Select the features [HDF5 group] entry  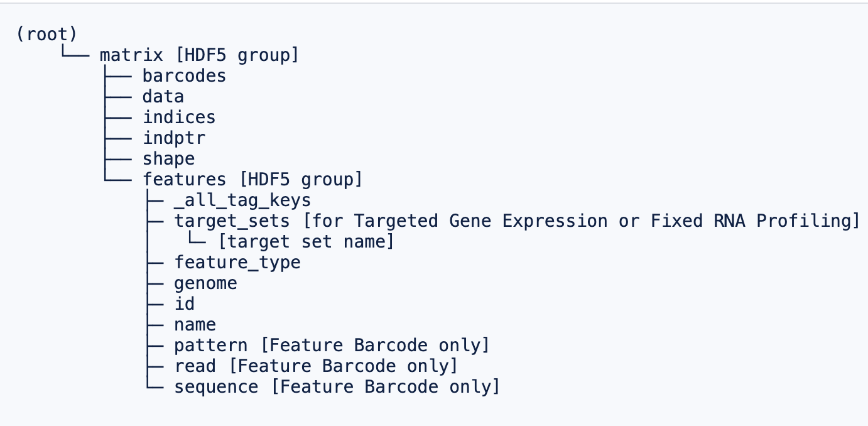[252, 179]
